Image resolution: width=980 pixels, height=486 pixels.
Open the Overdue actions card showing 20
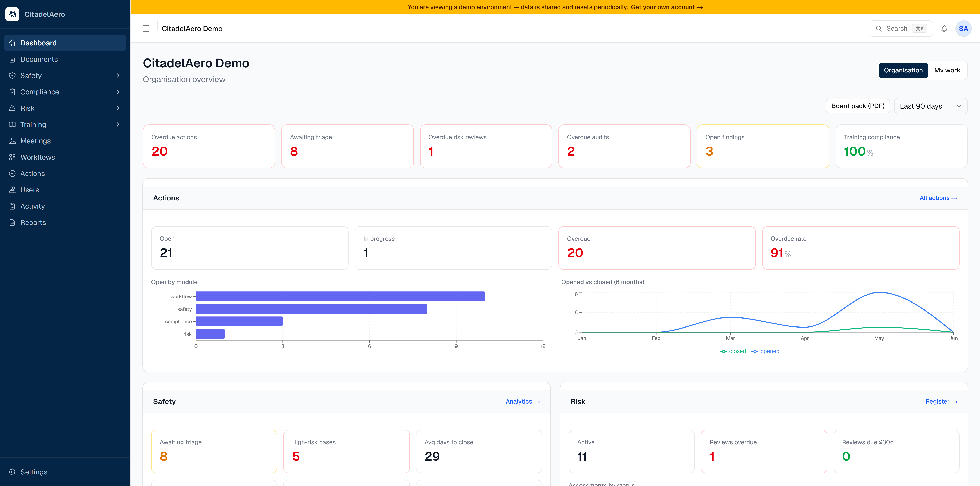[x=209, y=146]
